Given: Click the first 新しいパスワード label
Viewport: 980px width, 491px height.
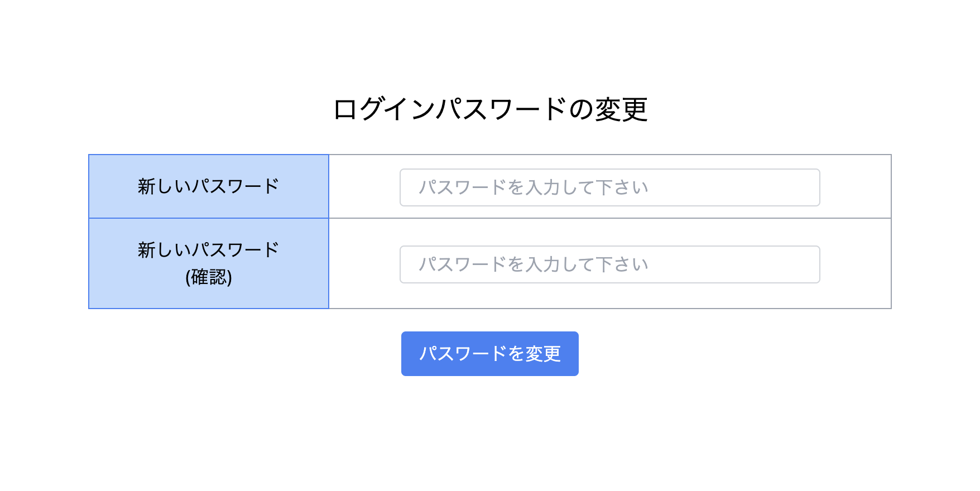Looking at the screenshot, I should tap(208, 186).
